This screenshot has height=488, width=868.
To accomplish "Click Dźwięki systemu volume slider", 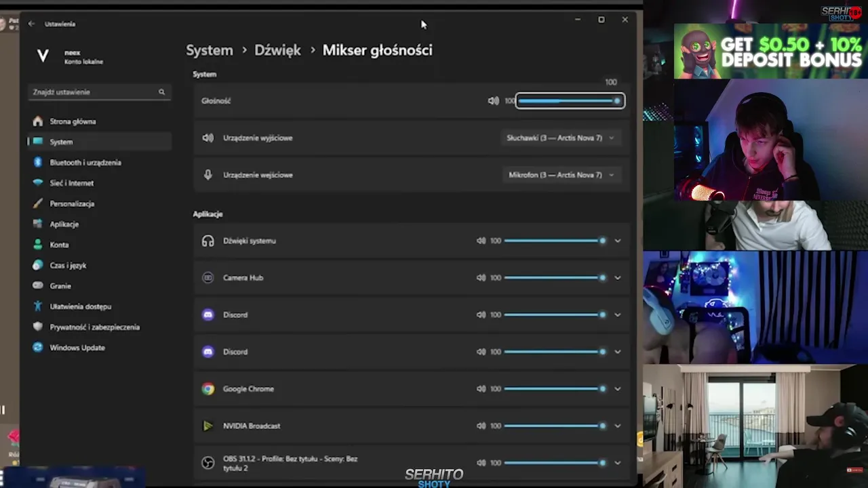I will 555,241.
